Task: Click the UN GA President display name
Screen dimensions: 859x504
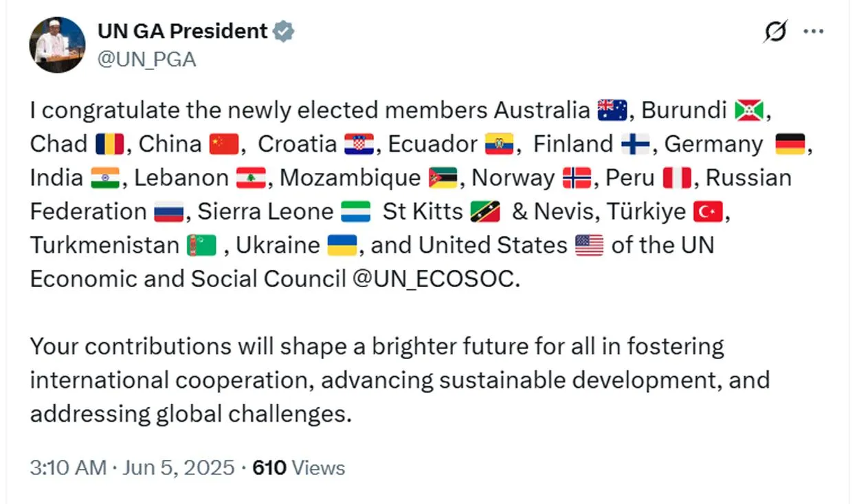Action: [x=183, y=32]
